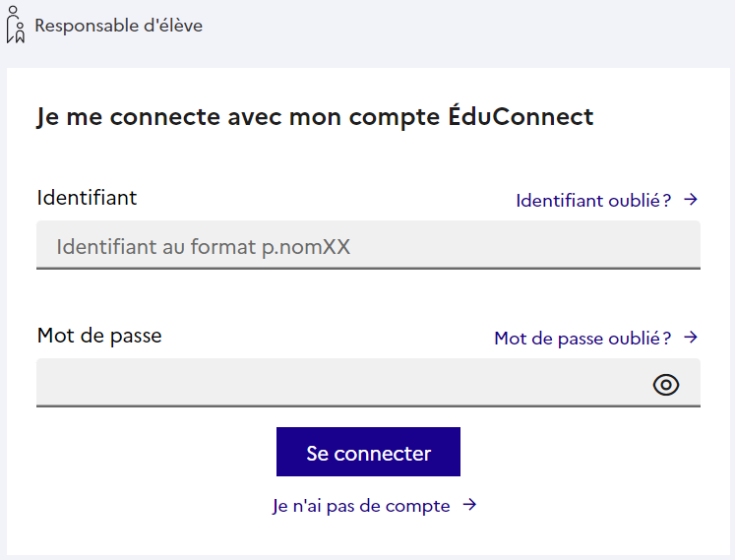Image resolution: width=735 pixels, height=560 pixels.
Task: Focus the Identifiant input field
Action: pyautogui.click(x=368, y=245)
